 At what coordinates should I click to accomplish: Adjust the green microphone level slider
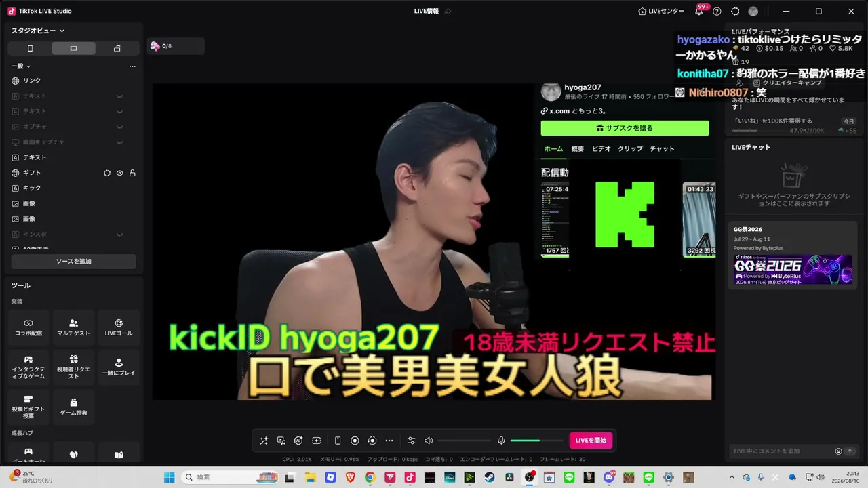pyautogui.click(x=536, y=441)
